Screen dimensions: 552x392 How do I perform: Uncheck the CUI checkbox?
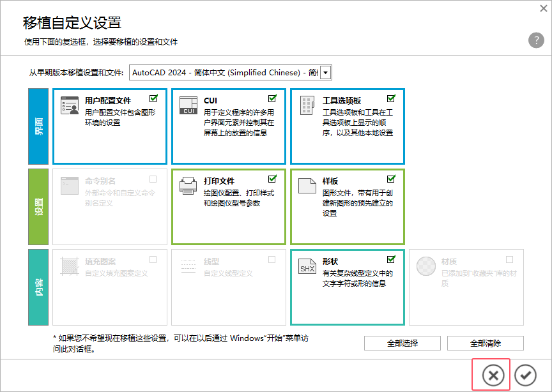point(272,98)
